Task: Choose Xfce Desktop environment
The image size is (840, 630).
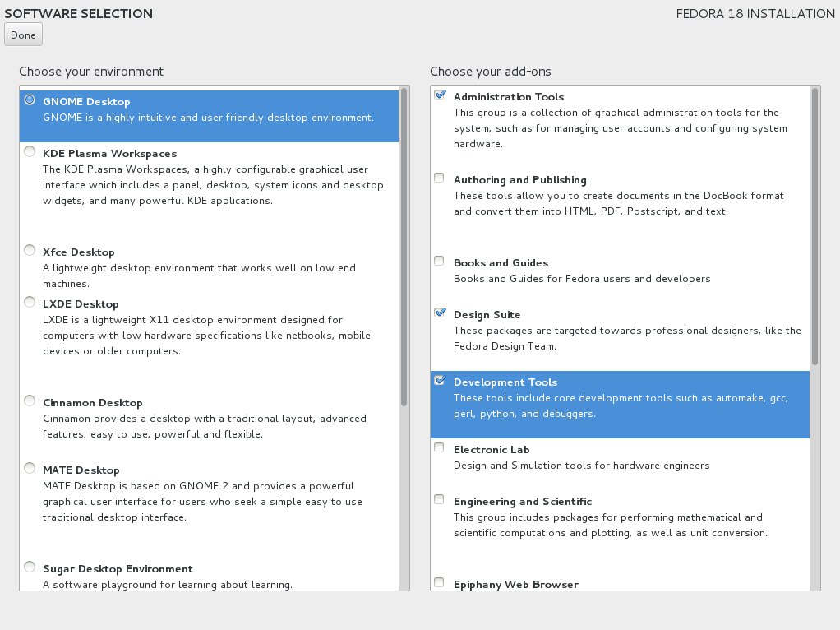Action: (x=30, y=250)
